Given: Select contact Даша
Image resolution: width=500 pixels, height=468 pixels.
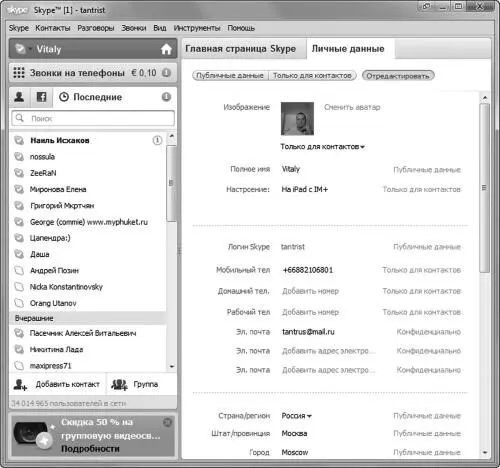Looking at the screenshot, I should point(87,254).
